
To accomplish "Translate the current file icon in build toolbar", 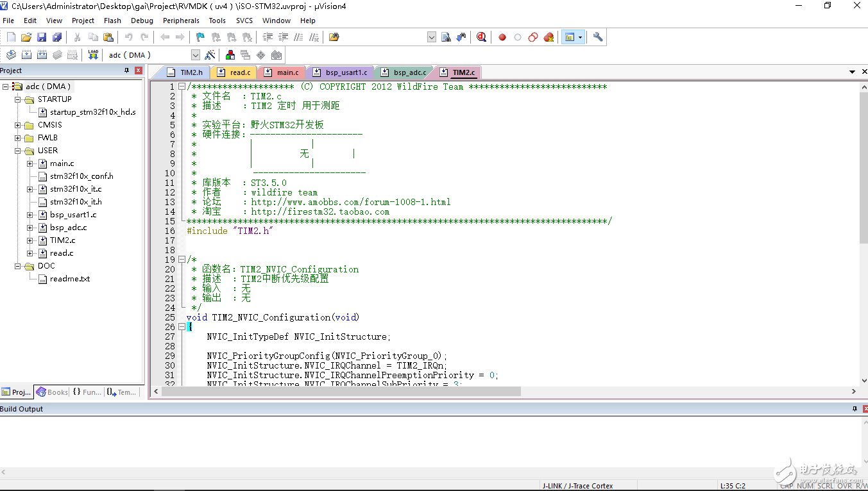I will [x=11, y=55].
